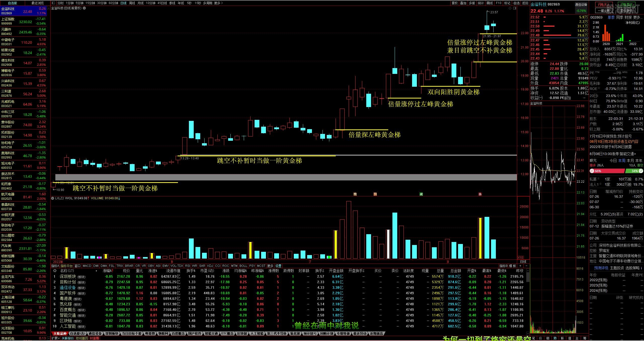Click the 叠加 overlay button
644x341 pixels.
pos(463,3)
